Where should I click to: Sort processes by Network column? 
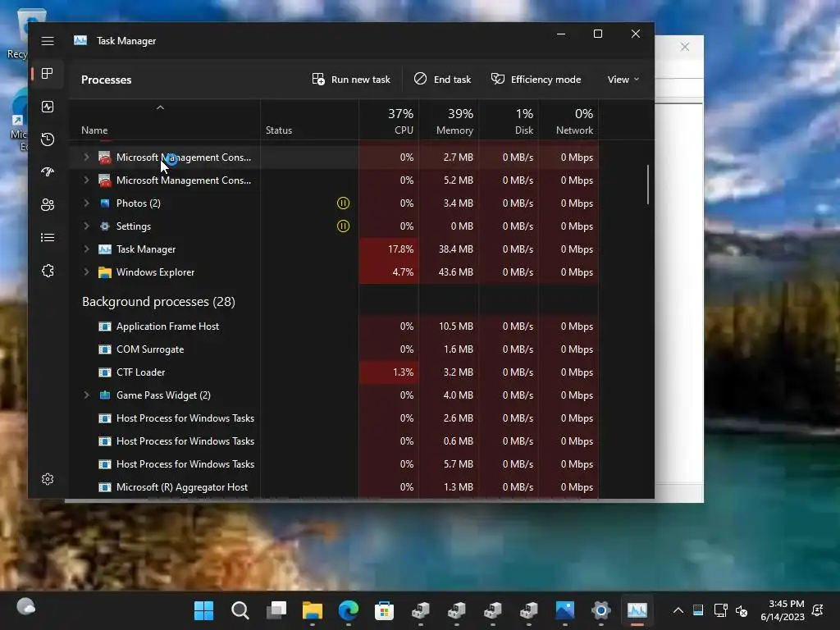[569, 121]
